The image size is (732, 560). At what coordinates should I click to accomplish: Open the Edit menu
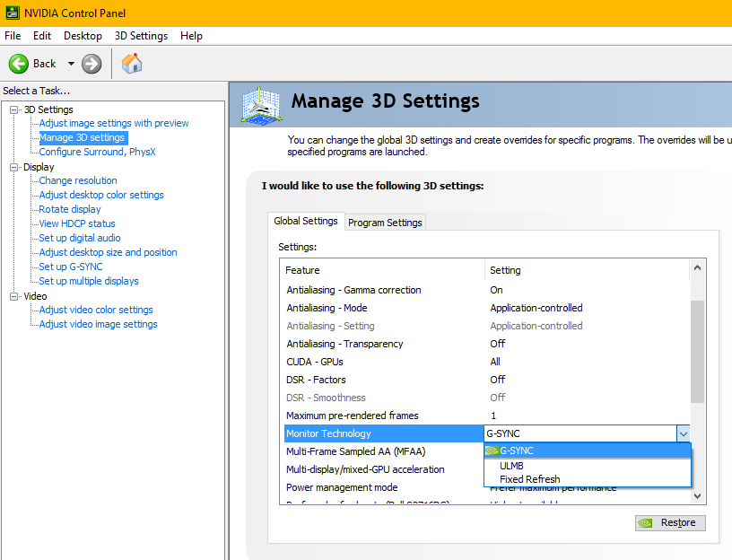coord(42,36)
